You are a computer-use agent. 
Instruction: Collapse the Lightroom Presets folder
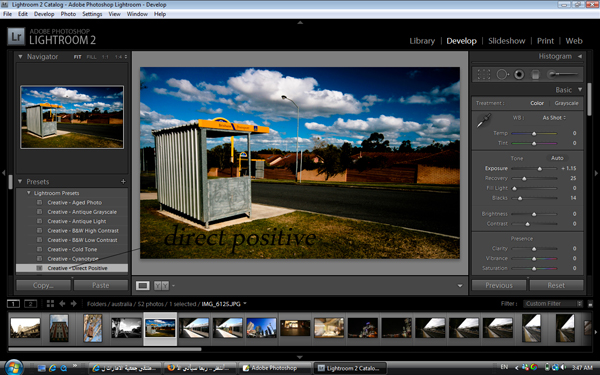coord(29,193)
